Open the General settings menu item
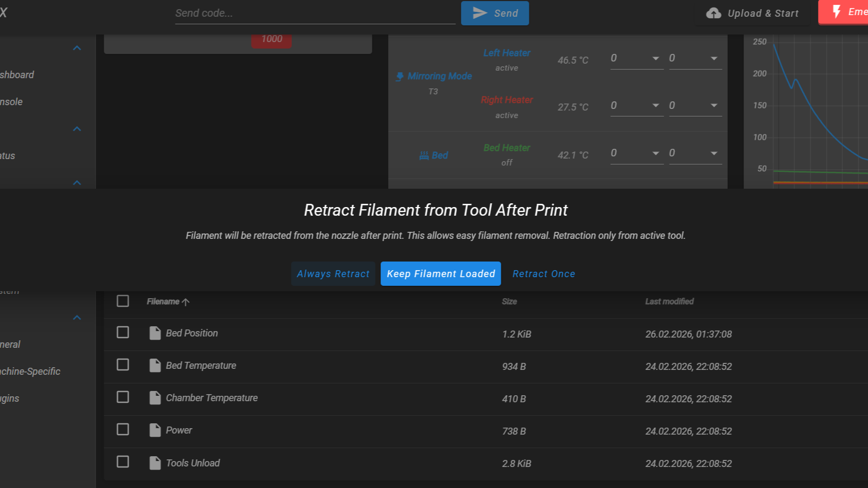868x488 pixels. (x=10, y=345)
